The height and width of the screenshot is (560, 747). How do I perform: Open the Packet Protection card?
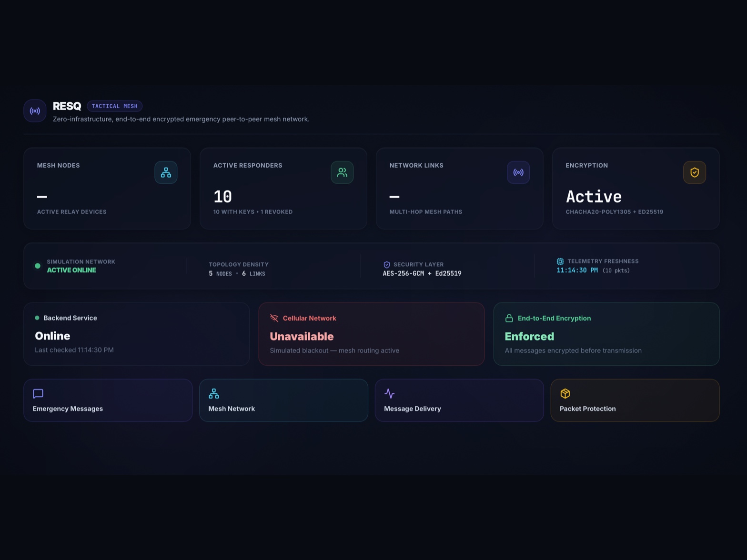pos(635,400)
